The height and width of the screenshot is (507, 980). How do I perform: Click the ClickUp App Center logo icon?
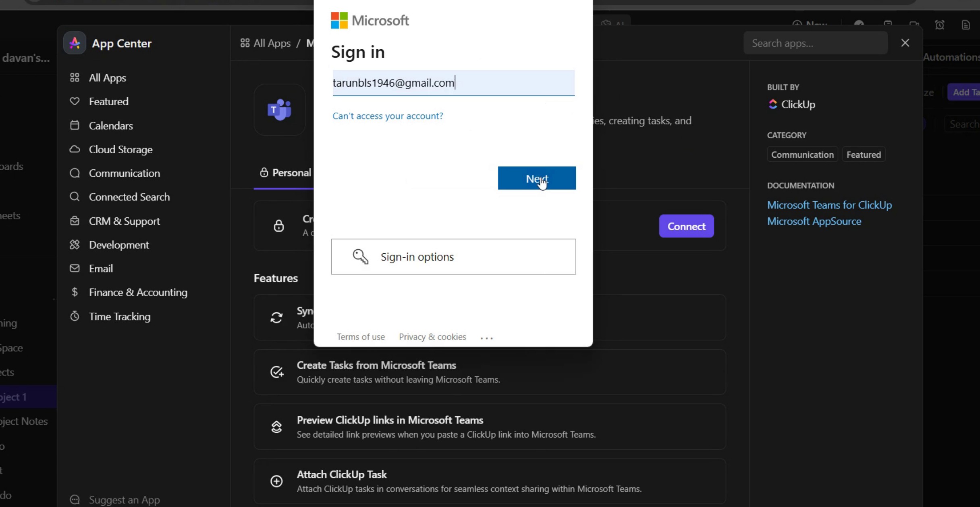coord(75,43)
